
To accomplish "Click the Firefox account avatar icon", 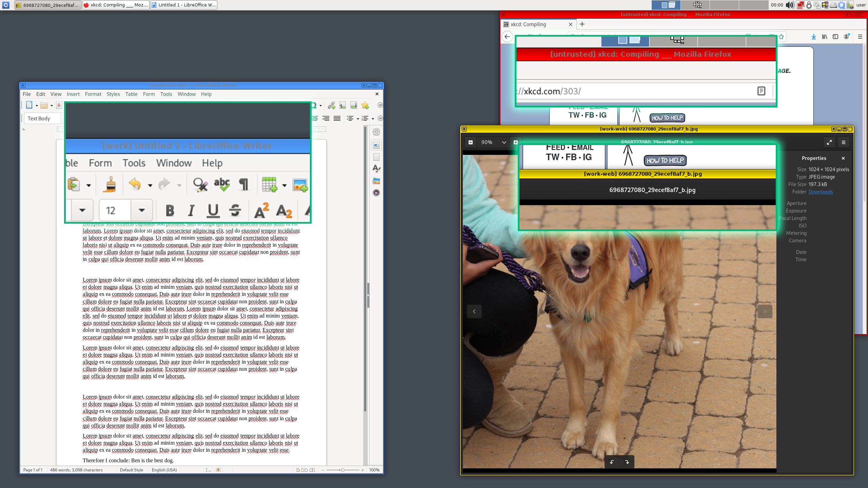I will [x=847, y=37].
